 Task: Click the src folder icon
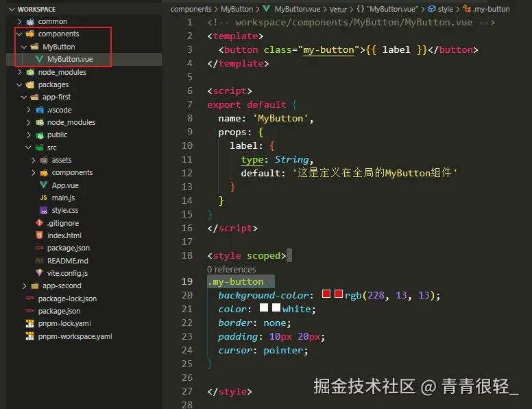[40, 148]
